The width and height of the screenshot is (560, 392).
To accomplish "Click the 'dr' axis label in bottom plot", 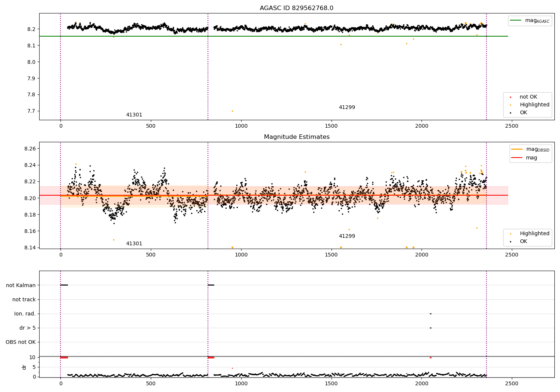I will pyautogui.click(x=24, y=367).
